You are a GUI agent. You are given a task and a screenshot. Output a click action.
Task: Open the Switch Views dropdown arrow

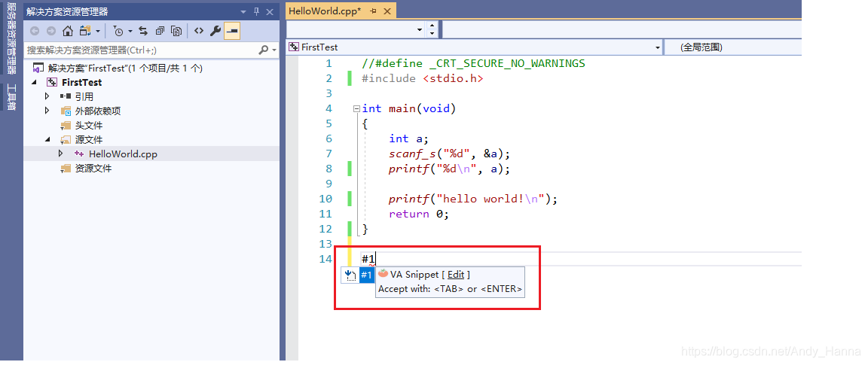(x=98, y=32)
